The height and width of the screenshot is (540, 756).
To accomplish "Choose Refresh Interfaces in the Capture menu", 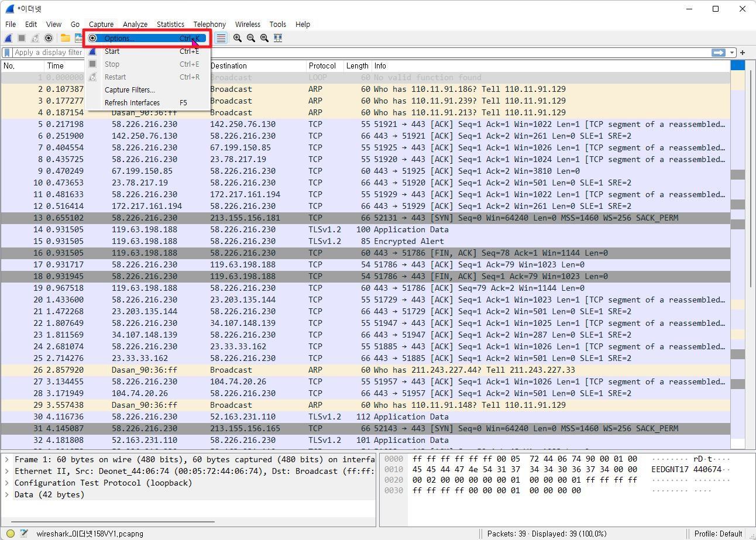I will pos(147,103).
